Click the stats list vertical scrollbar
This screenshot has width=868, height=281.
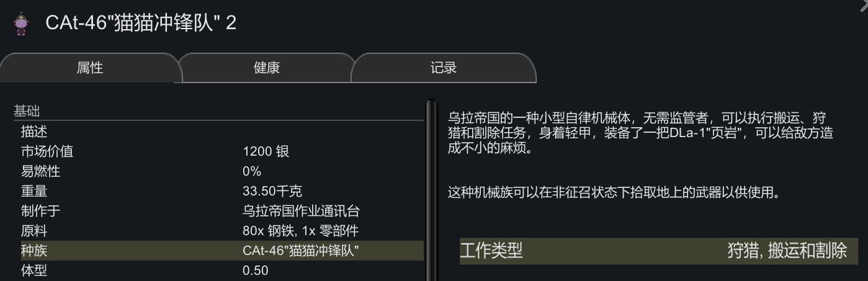[x=431, y=186]
